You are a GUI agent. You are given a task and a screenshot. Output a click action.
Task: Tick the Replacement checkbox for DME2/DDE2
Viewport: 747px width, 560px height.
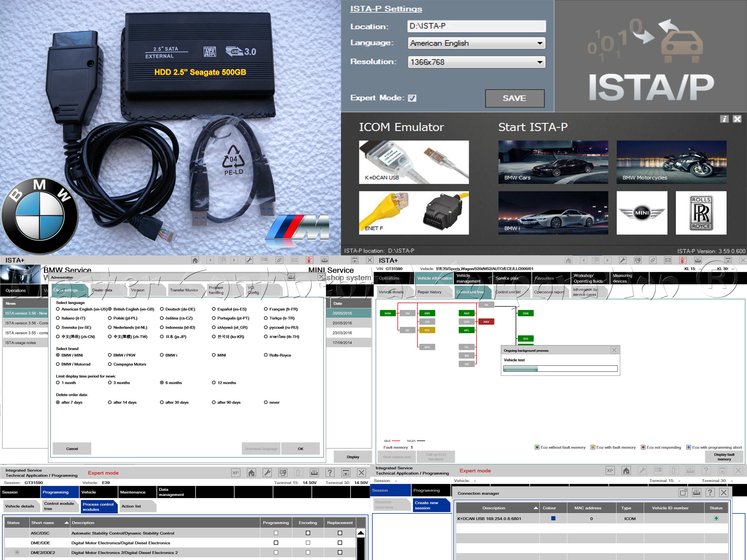point(340,552)
